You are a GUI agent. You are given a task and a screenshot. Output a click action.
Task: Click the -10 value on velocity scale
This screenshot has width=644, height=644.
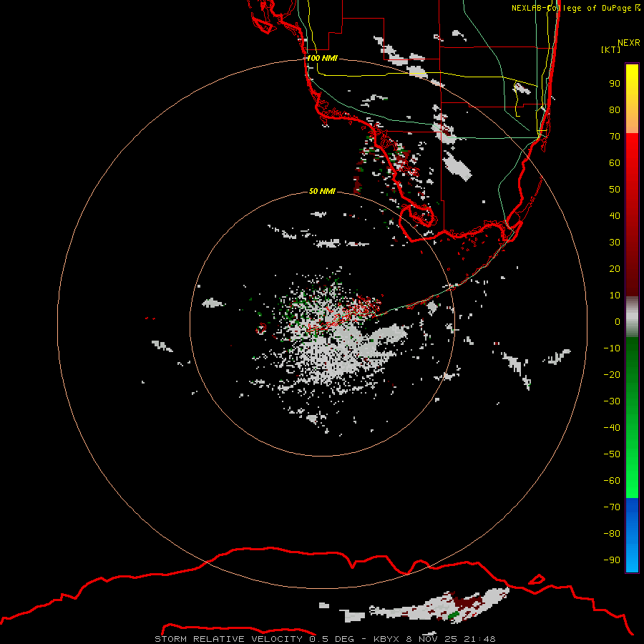(x=612, y=348)
